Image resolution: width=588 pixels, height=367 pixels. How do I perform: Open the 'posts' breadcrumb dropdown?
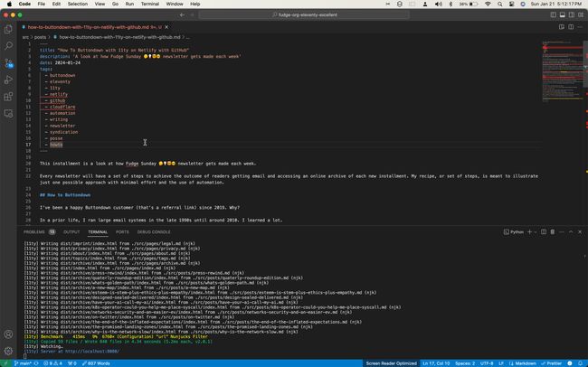[40, 37]
